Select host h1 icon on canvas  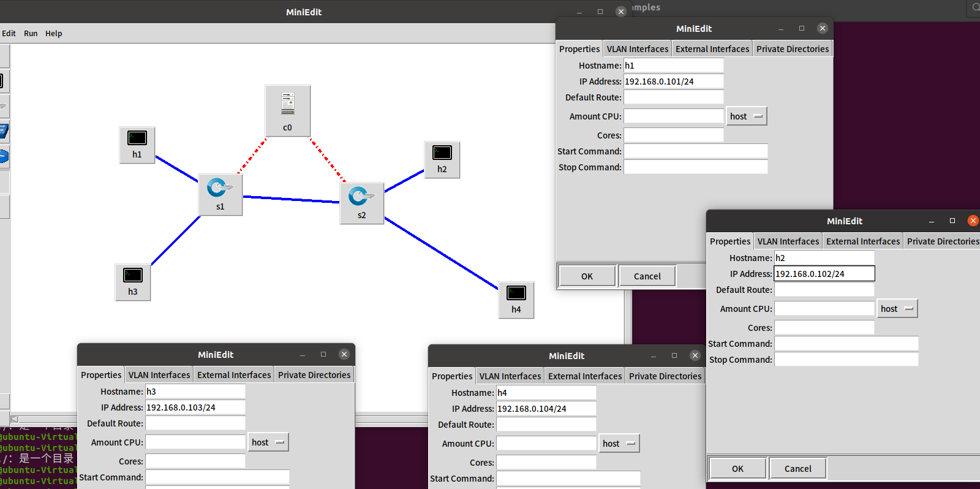click(x=137, y=145)
